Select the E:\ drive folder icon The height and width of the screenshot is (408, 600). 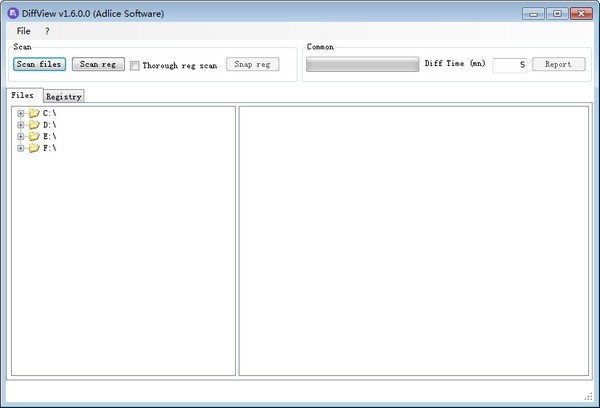pos(34,136)
